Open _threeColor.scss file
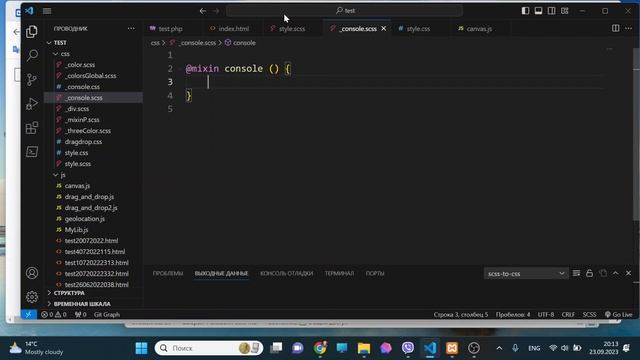 click(88, 131)
